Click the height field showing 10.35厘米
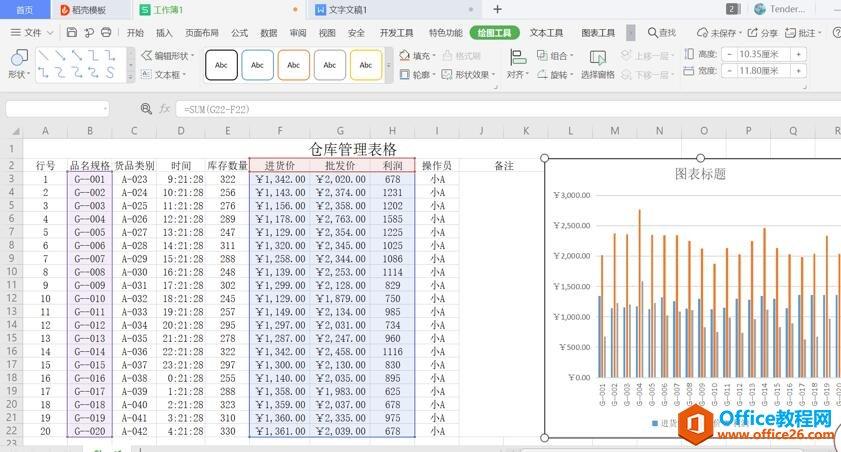841x452 pixels. click(x=763, y=54)
